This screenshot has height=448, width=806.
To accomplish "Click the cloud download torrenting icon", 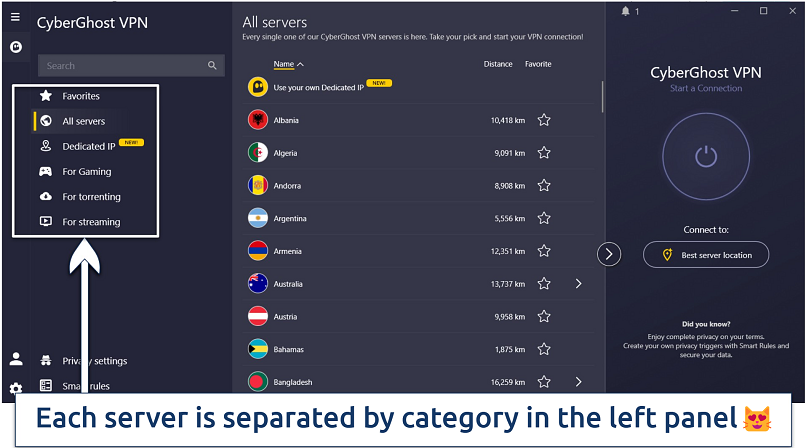I will (x=46, y=196).
